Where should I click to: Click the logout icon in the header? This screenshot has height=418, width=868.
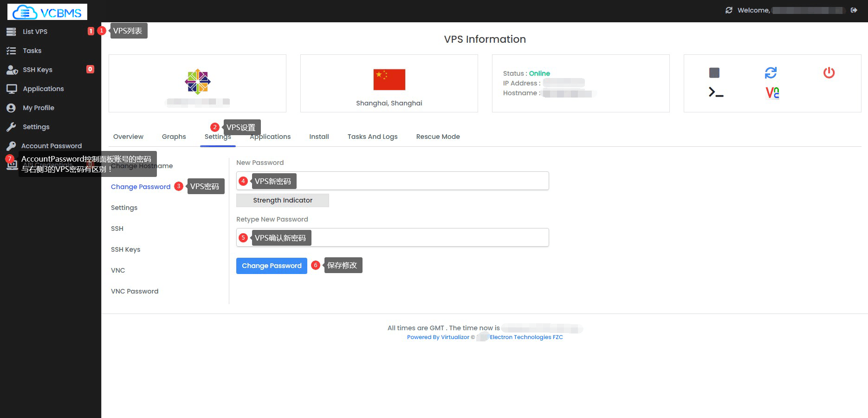pos(854,10)
